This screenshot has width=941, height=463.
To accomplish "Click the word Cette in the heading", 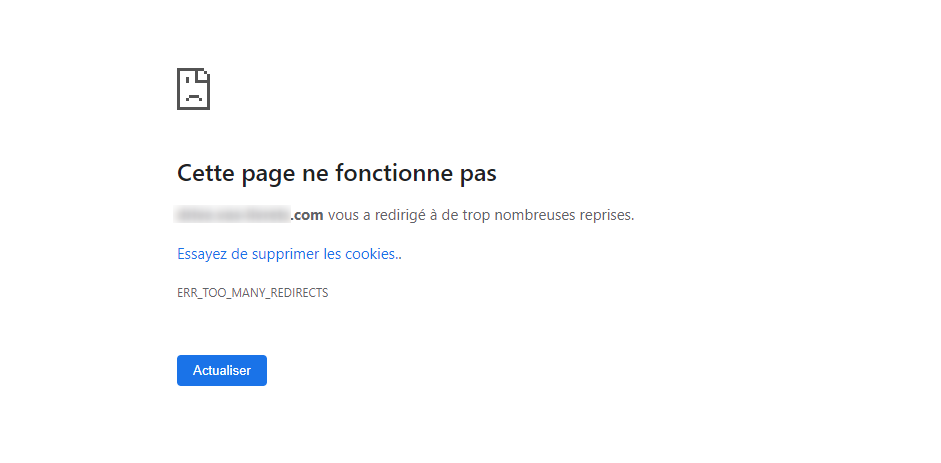I will [206, 173].
